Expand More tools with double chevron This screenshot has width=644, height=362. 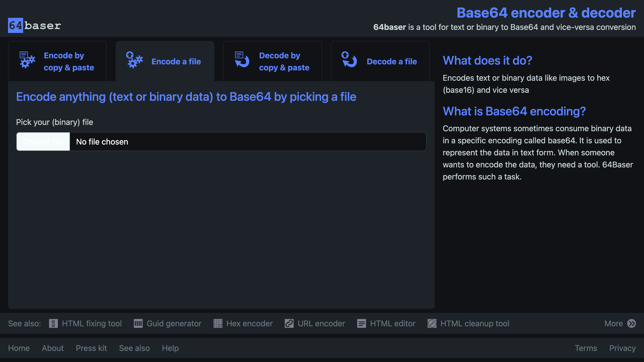click(631, 323)
